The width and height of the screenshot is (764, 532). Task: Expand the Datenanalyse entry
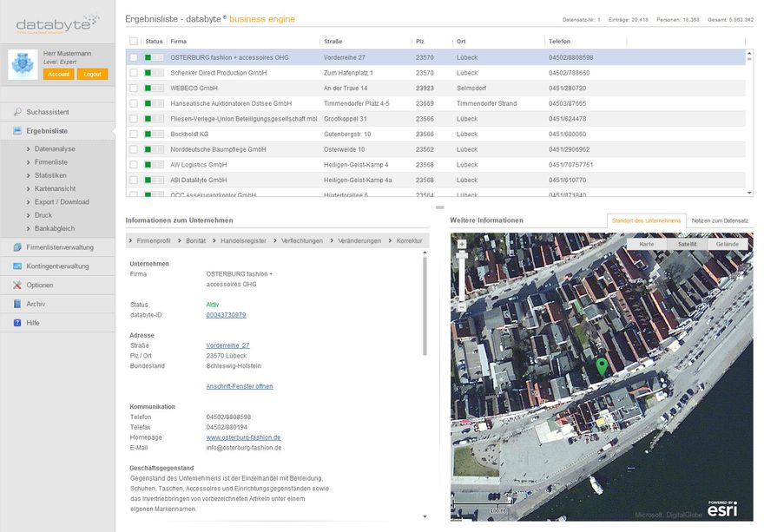[x=54, y=148]
